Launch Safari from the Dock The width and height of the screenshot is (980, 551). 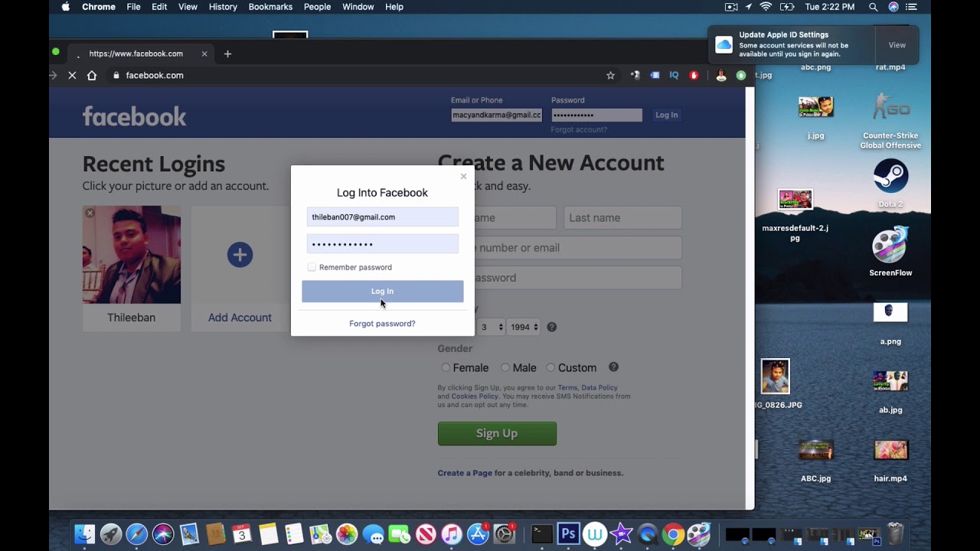136,533
